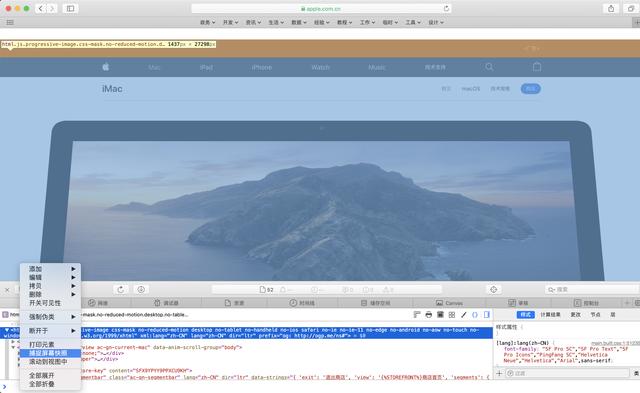Image resolution: width=640 pixels, height=393 pixels.
Task: Click the Safari sidebar toggle icon
Action: [x=70, y=8]
